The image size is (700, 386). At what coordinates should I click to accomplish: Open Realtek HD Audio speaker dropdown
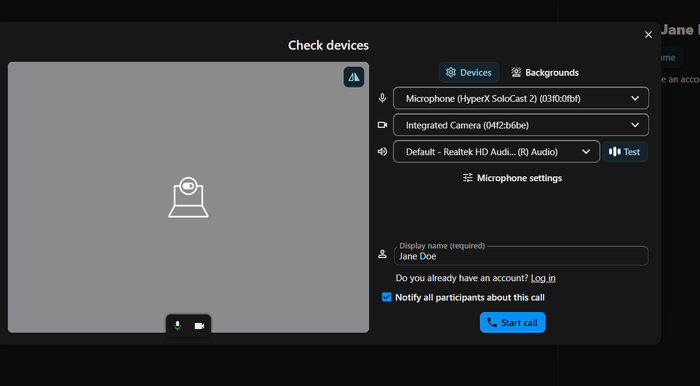click(x=496, y=152)
